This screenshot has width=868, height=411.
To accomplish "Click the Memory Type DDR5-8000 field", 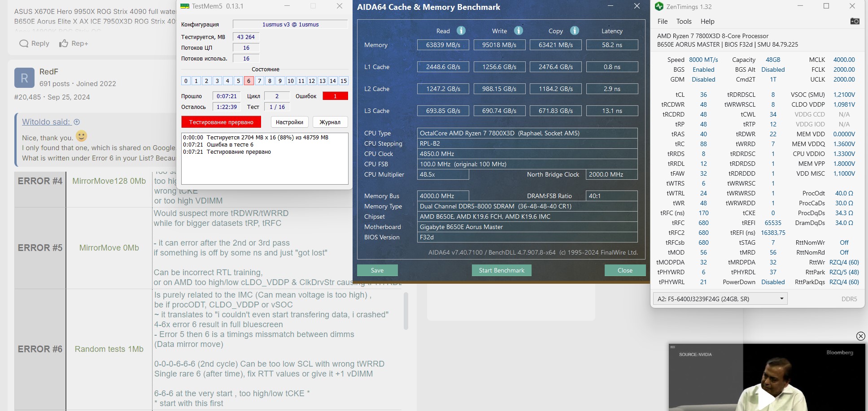I will 527,206.
